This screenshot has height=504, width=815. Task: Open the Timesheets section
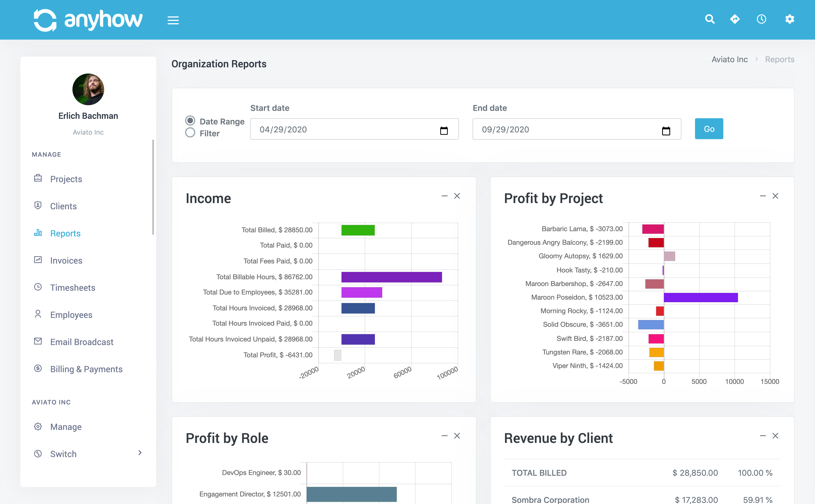72,287
